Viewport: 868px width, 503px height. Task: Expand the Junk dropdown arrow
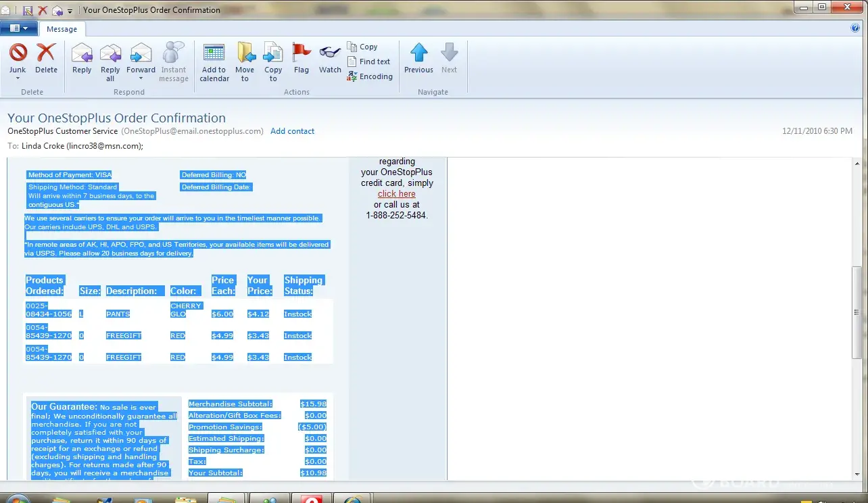tap(18, 79)
